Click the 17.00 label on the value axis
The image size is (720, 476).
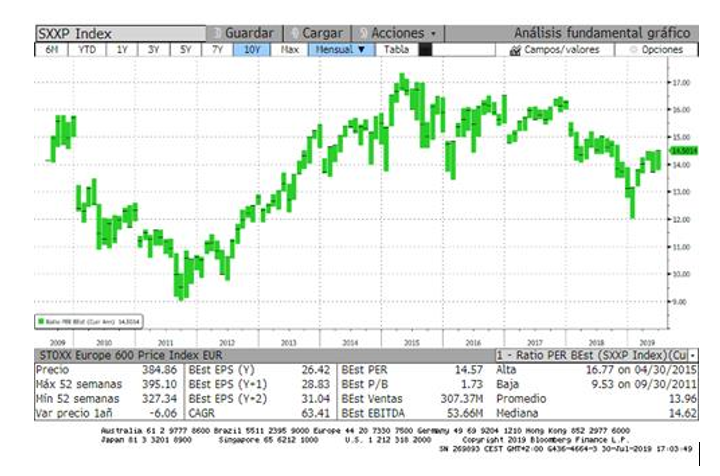coord(681,83)
